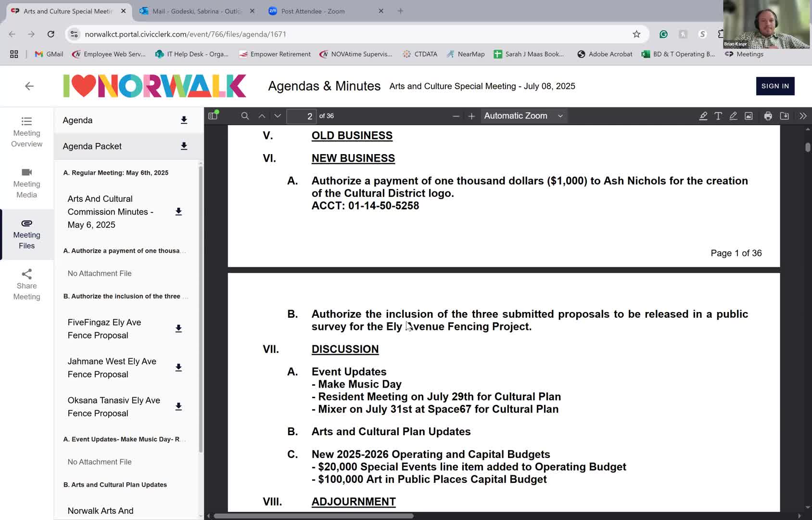Select the add image tool

point(749,116)
